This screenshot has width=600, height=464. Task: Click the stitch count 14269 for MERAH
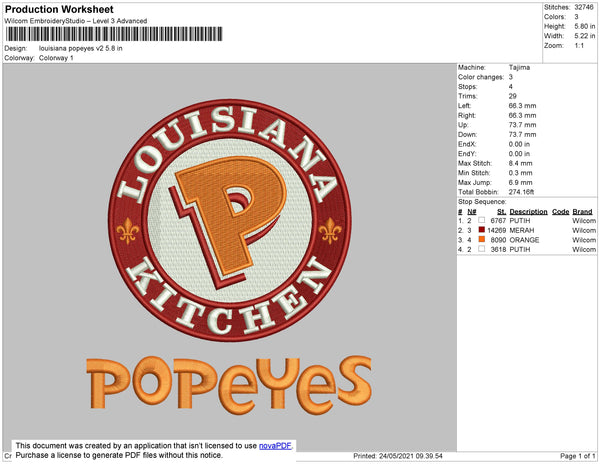pyautogui.click(x=497, y=230)
